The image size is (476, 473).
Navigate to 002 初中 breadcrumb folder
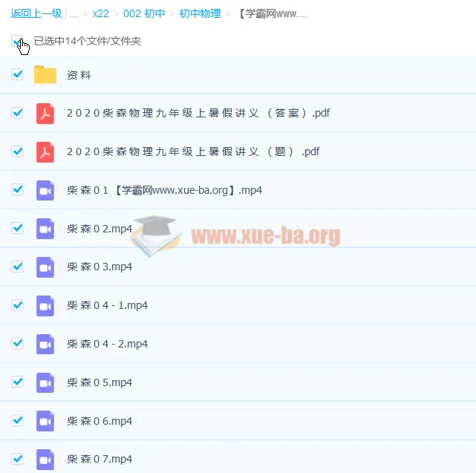(144, 13)
